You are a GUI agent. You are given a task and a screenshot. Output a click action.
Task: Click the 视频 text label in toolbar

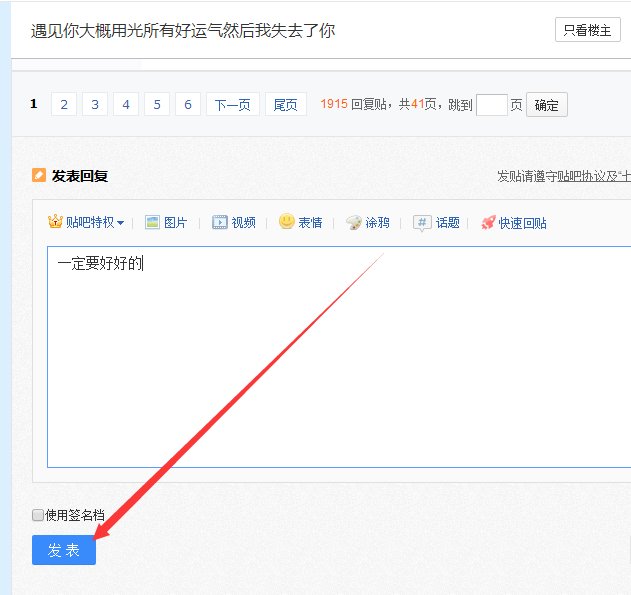tap(243, 222)
